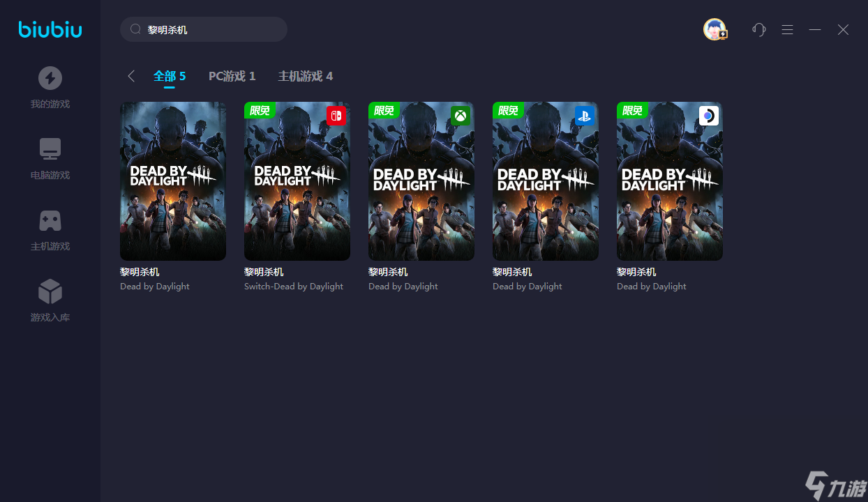Screen dimensions: 868x502
Task: Select the 主机游戏 sidebar label
Action: [50, 247]
